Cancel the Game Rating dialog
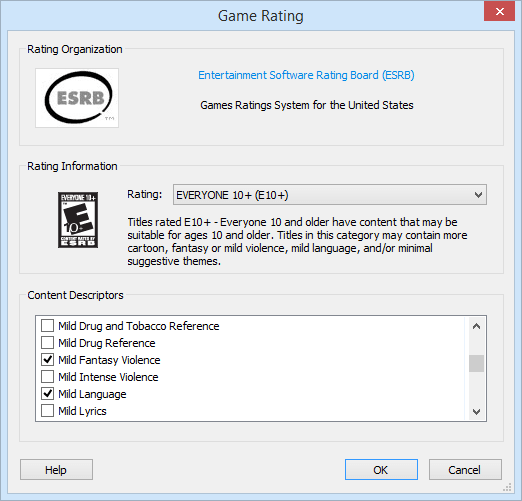Screen dimensions: 522x501 click(465, 470)
